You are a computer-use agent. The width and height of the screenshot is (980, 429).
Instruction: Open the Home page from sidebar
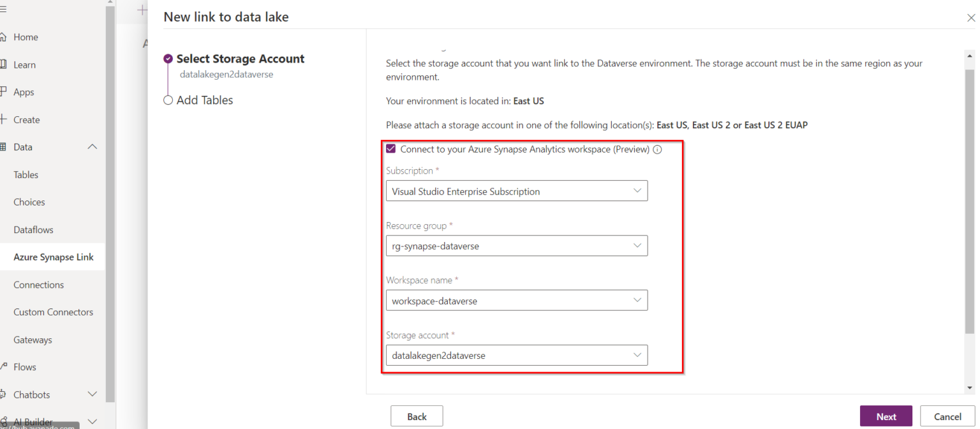click(26, 36)
